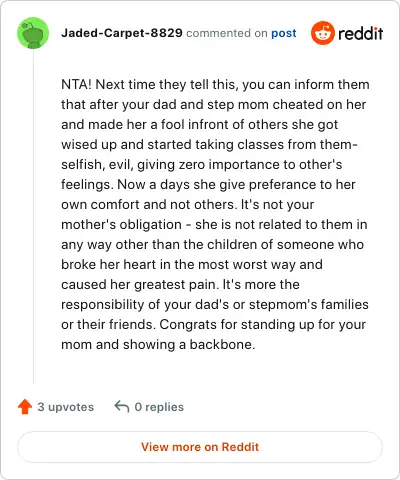Click the "responsibility of your dad's" line
Screen dimensions: 400x480
tap(215, 305)
